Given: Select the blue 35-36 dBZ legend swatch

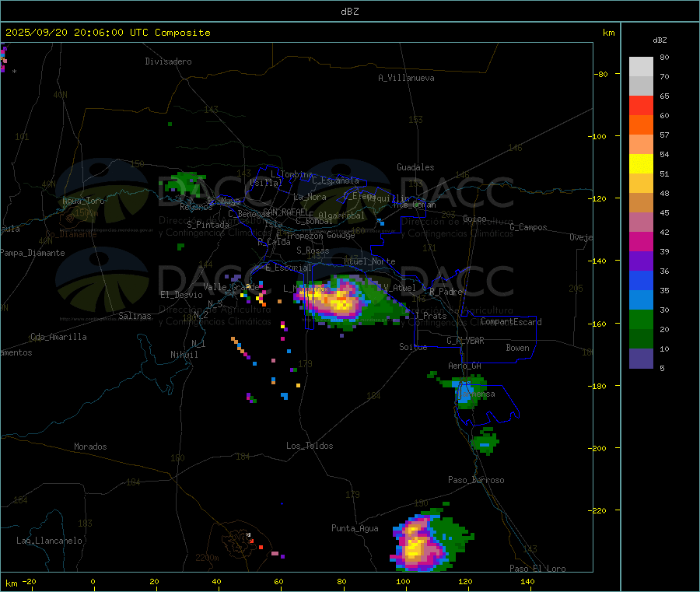Looking at the screenshot, I should point(641,280).
